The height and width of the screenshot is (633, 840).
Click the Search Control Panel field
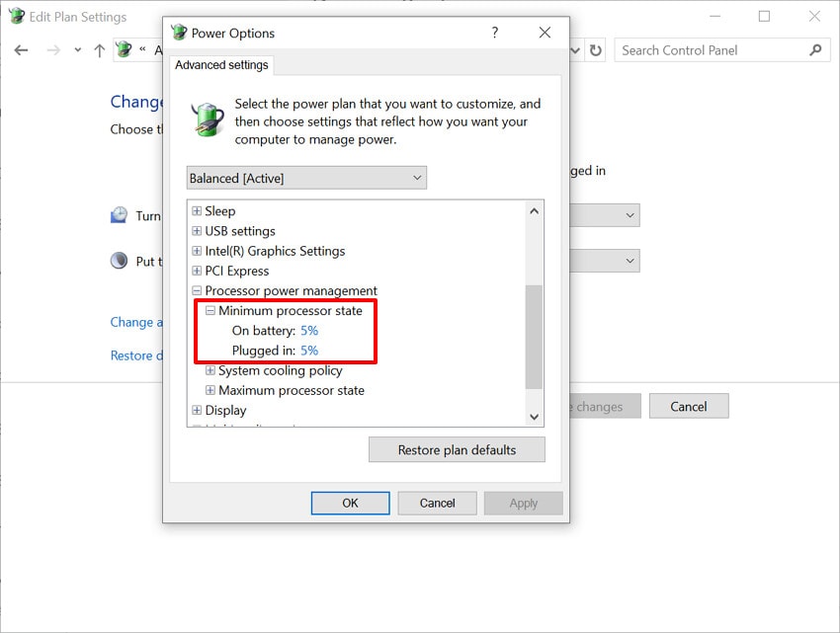(x=721, y=50)
